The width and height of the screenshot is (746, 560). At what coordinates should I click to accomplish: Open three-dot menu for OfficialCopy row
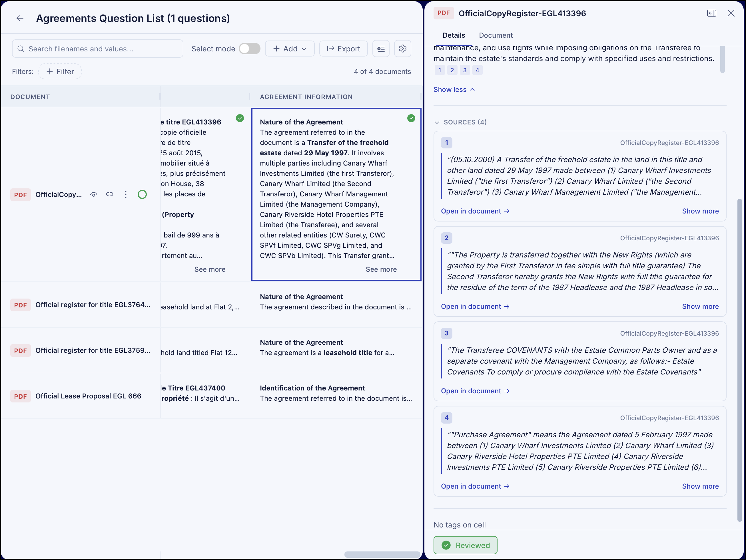coord(125,194)
